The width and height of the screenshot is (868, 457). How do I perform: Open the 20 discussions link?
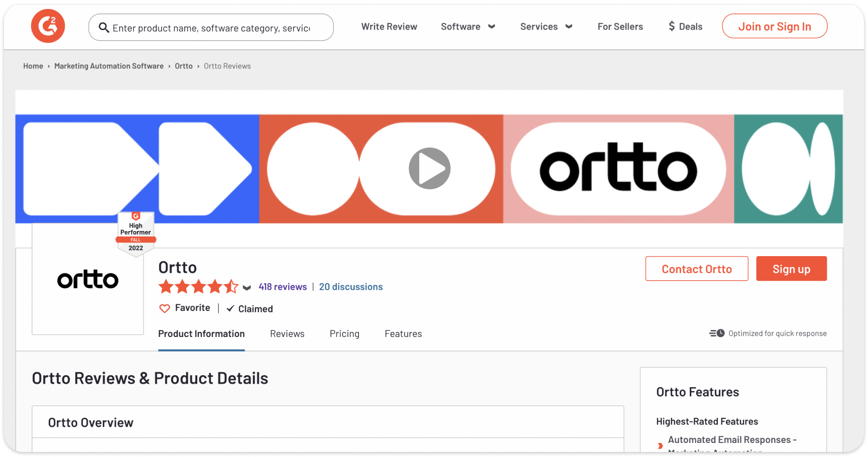[351, 287]
